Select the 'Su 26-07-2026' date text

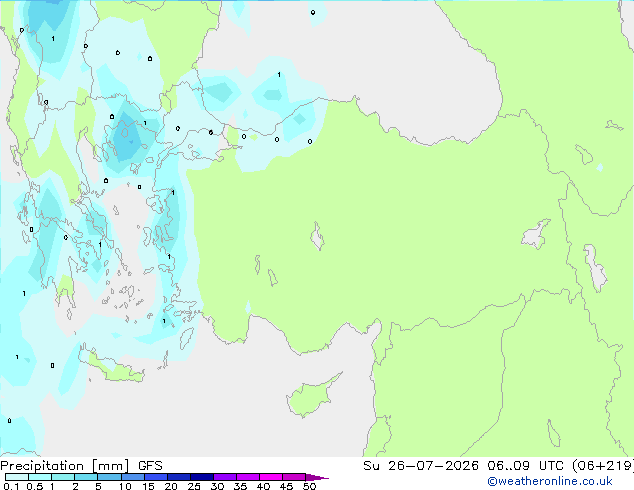point(421,466)
